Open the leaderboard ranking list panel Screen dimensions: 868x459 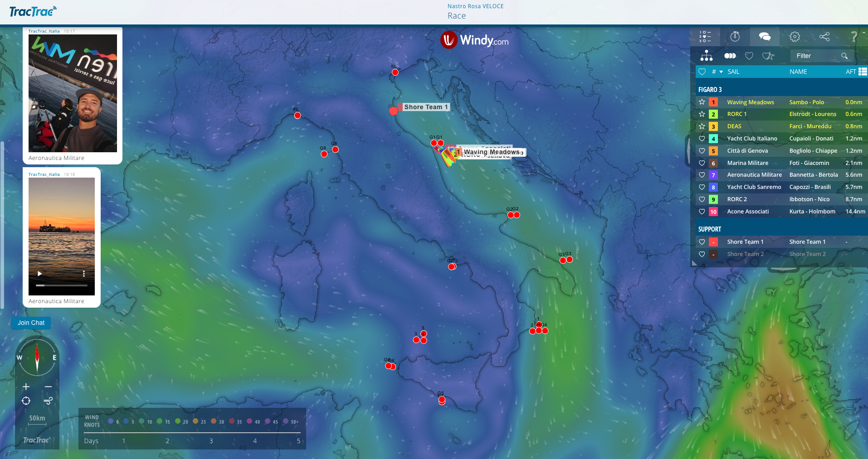coord(705,37)
